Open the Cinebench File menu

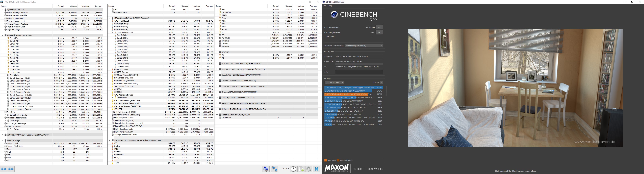pyautogui.click(x=325, y=6)
